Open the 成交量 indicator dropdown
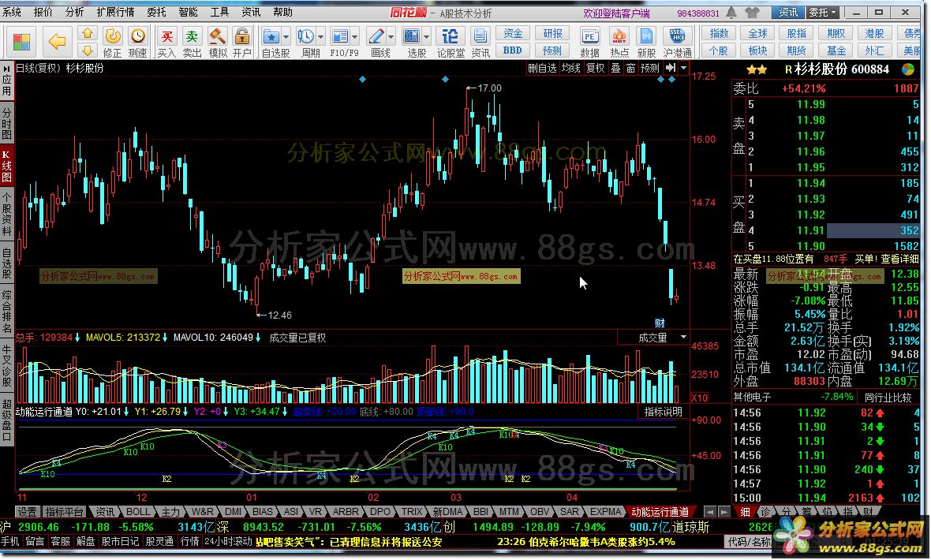 [x=683, y=338]
